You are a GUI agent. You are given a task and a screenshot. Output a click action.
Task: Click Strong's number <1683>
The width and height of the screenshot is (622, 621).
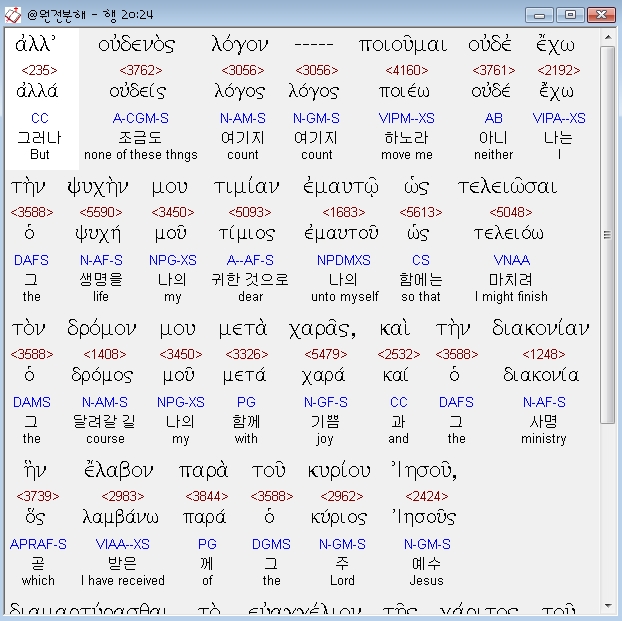344,212
